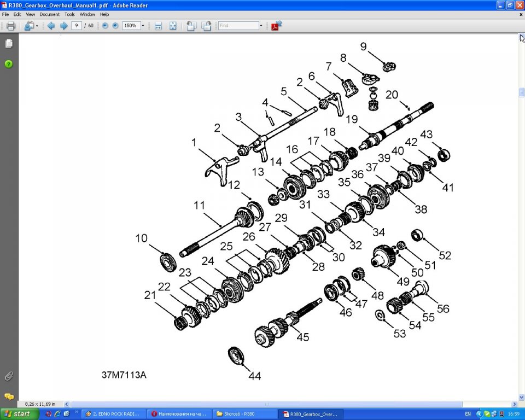Click the Windows start button
525x420 pixels.
[x=20, y=414]
